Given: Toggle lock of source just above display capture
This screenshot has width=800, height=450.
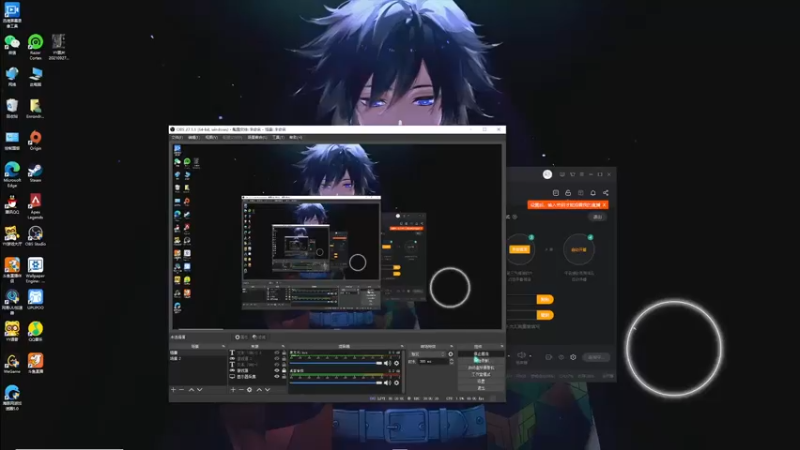Looking at the screenshot, I should click(284, 370).
